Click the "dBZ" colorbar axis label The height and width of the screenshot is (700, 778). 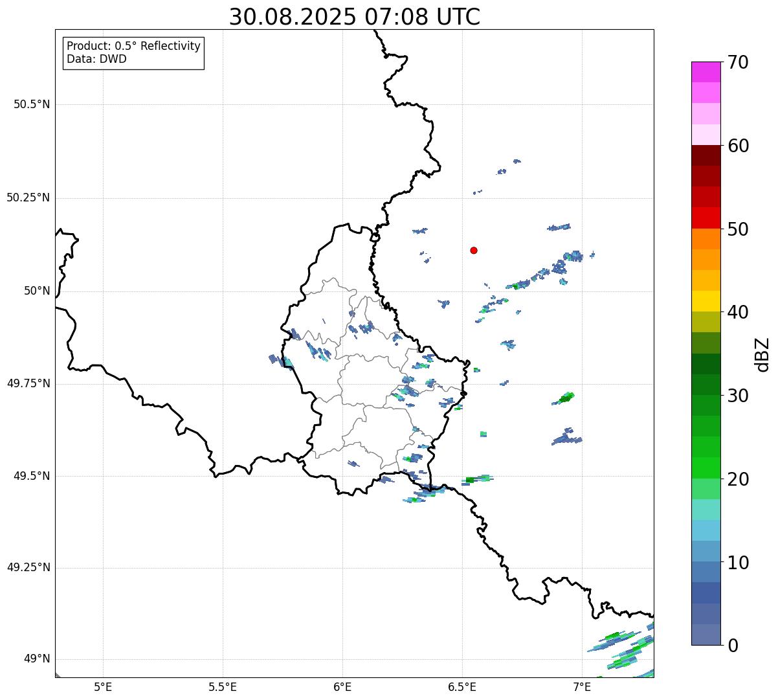pyautogui.click(x=762, y=354)
